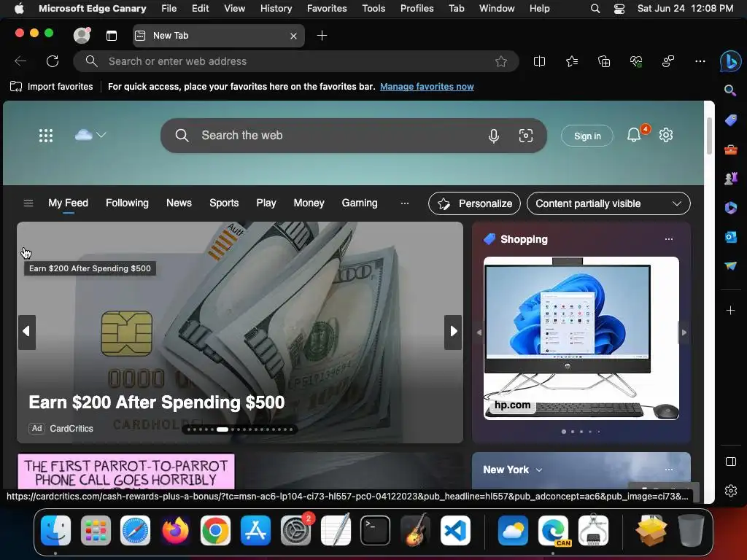Switch to the Play tab
This screenshot has height=560, width=747.
(x=266, y=203)
